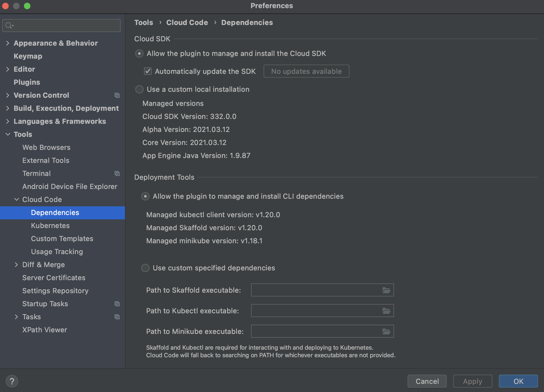Image resolution: width=544 pixels, height=392 pixels.
Task: Click the Dependencies sidebar icon
Action: [55, 212]
